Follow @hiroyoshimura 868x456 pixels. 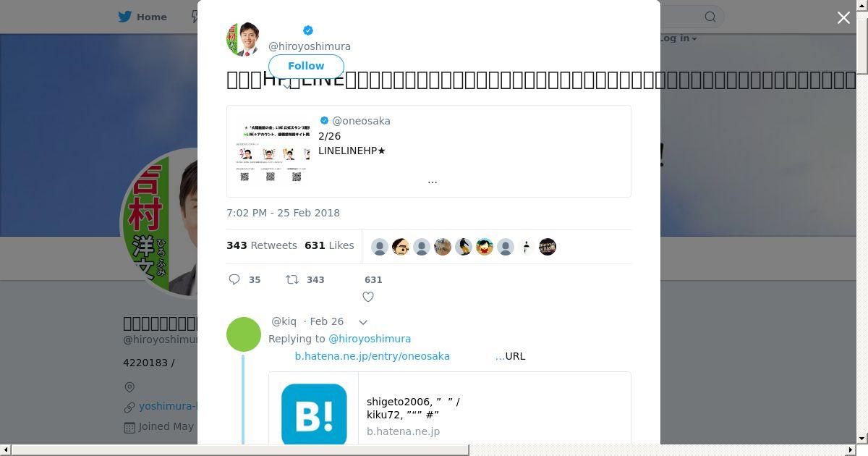click(306, 66)
